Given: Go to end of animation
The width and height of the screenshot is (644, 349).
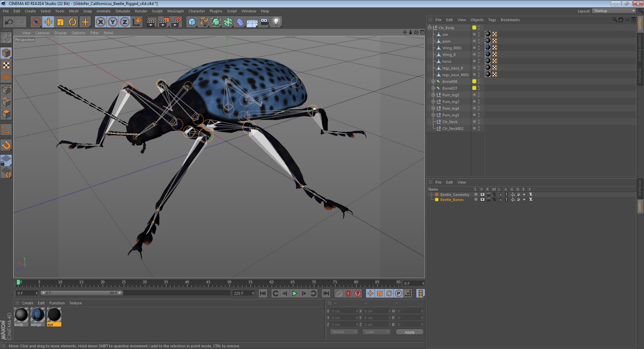Looking at the screenshot, I should [x=326, y=293].
